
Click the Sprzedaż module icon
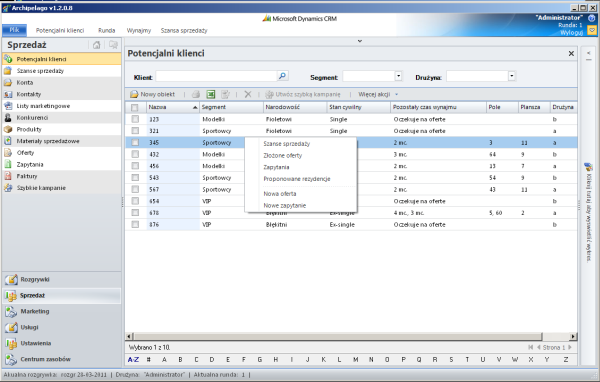tap(11, 295)
